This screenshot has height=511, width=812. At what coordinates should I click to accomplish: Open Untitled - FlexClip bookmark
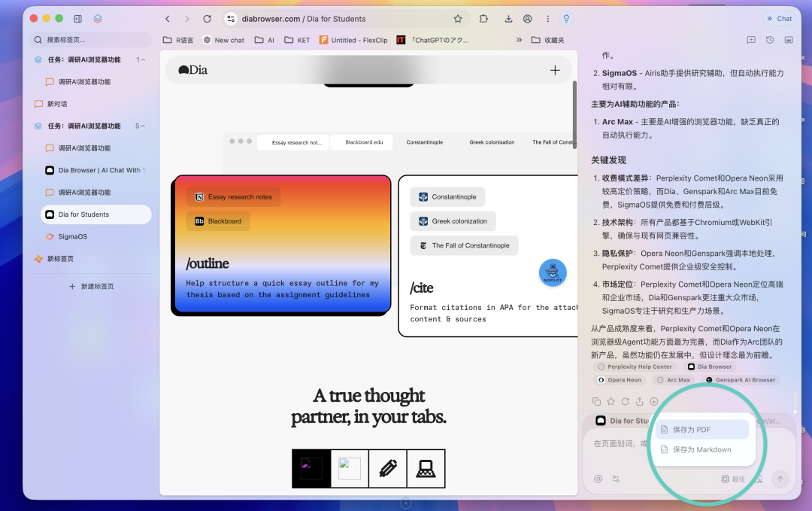tap(353, 40)
